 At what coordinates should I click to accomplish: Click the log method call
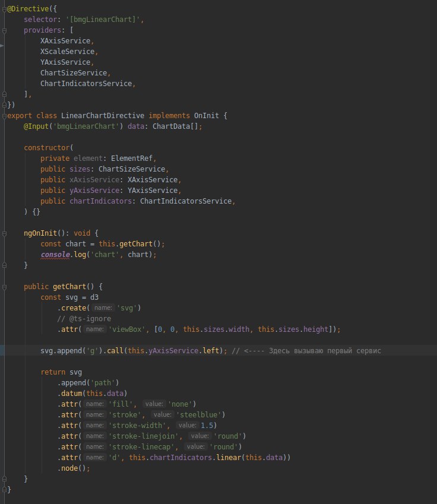point(80,255)
